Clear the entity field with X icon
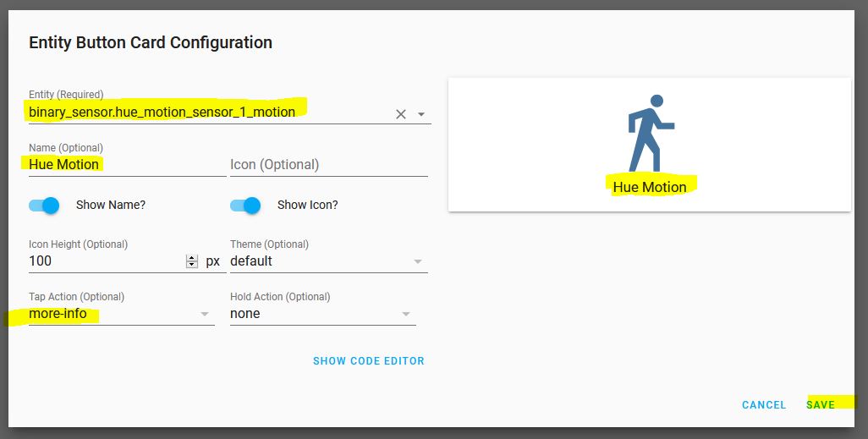Image resolution: width=868 pixels, height=439 pixels. (x=401, y=114)
